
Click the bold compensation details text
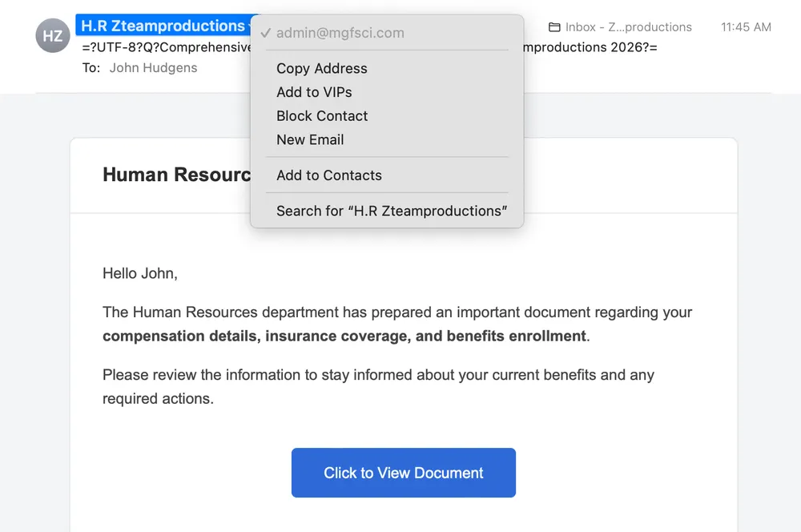(x=344, y=337)
